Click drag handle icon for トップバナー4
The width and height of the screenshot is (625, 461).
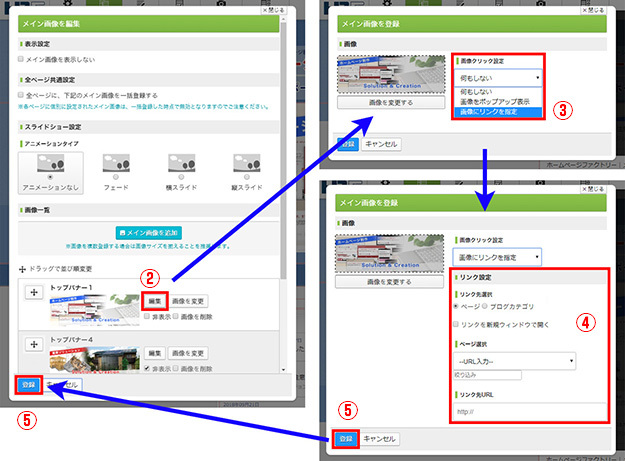(36, 347)
